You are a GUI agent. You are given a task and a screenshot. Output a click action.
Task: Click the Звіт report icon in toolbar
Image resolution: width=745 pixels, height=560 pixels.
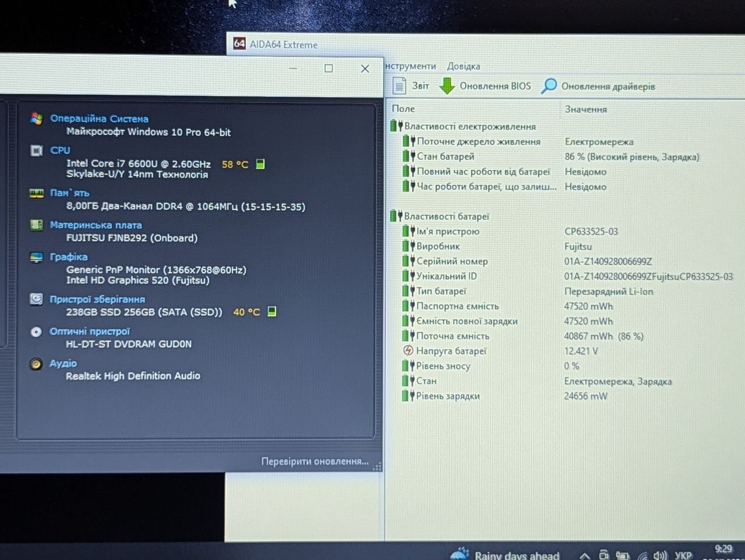point(399,86)
